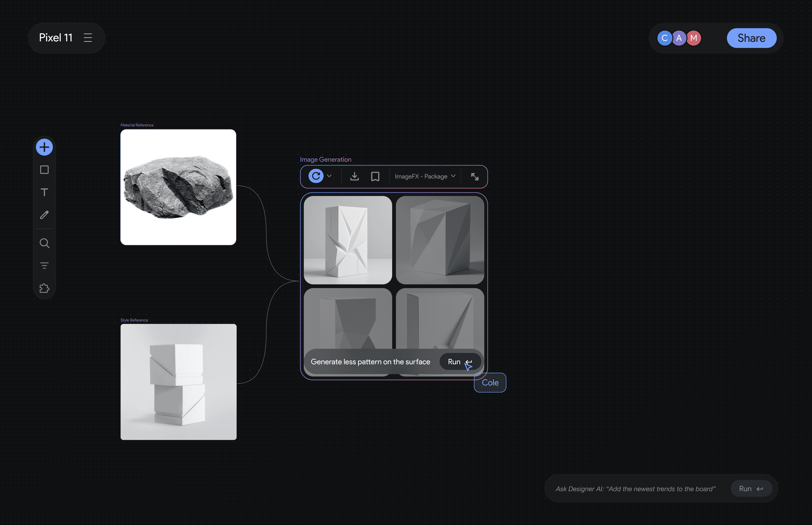Click the blue plus add button
This screenshot has height=525, width=812.
44,147
